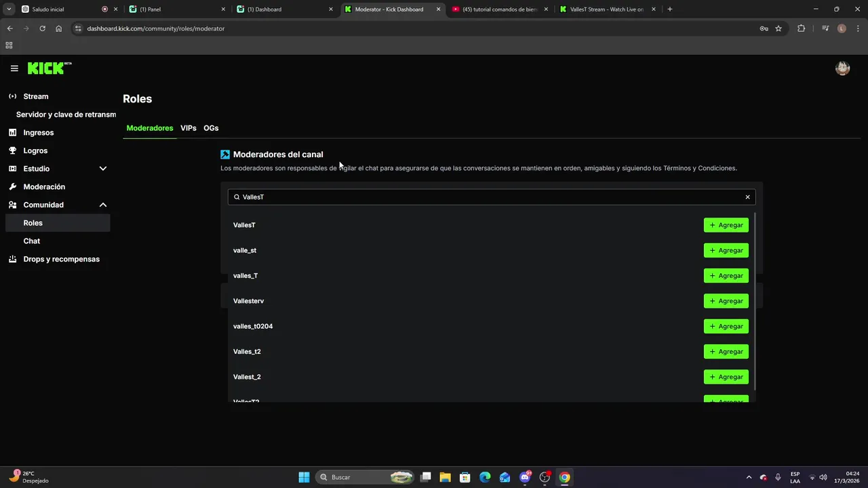Select Roles in the sidebar
The height and width of the screenshot is (488, 868).
click(x=58, y=223)
